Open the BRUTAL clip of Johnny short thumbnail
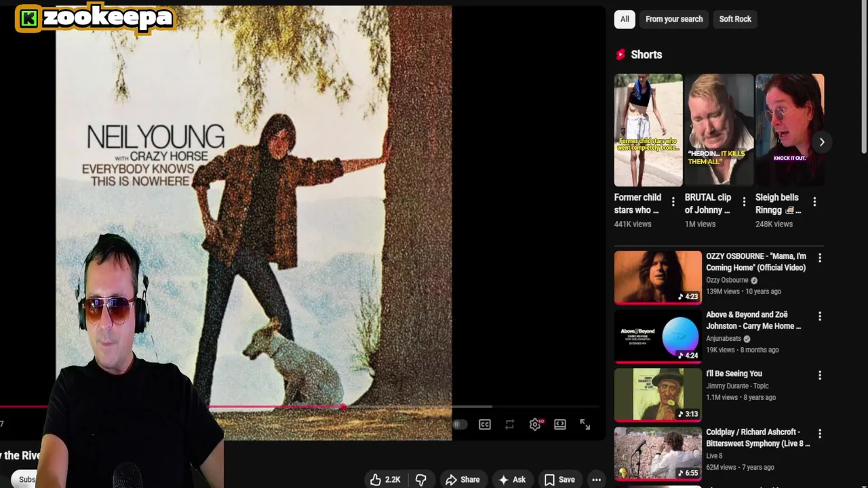Image resolution: width=868 pixels, height=488 pixels. (719, 129)
